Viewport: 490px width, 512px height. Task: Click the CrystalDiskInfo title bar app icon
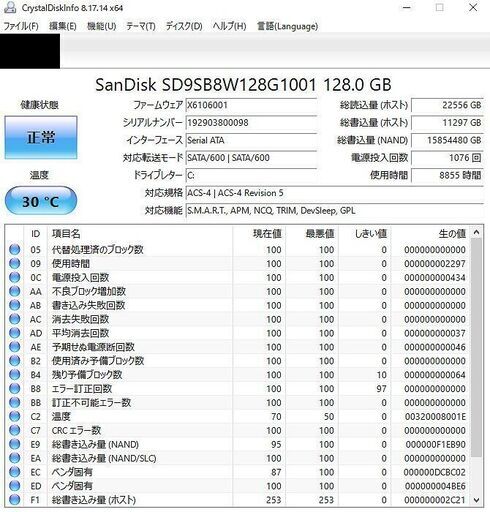10,7
